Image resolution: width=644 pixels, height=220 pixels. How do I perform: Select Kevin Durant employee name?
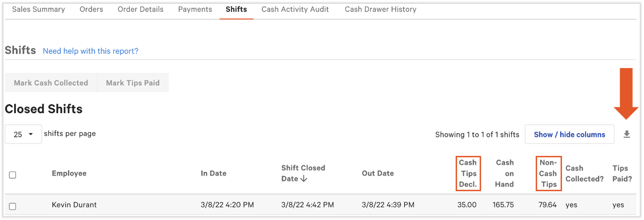click(x=74, y=205)
